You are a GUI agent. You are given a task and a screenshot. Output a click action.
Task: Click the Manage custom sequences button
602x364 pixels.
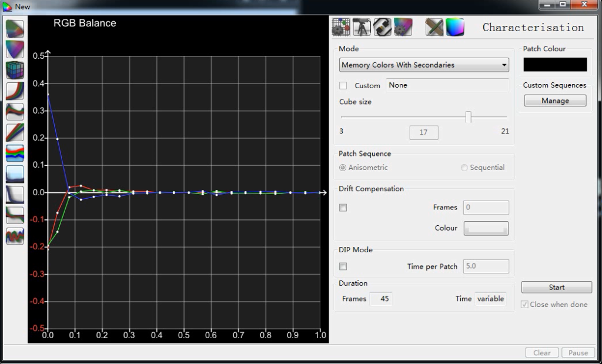point(555,101)
